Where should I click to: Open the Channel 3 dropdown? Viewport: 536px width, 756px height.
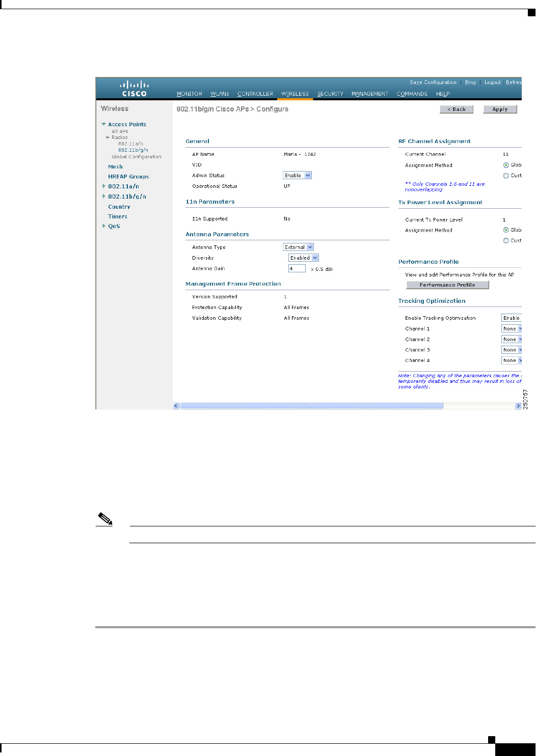pyautogui.click(x=512, y=350)
